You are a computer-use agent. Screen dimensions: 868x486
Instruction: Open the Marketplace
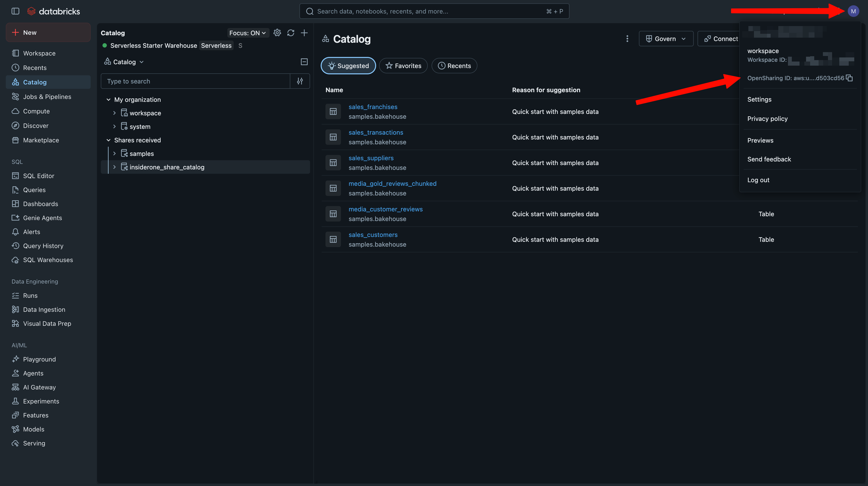coord(48,140)
